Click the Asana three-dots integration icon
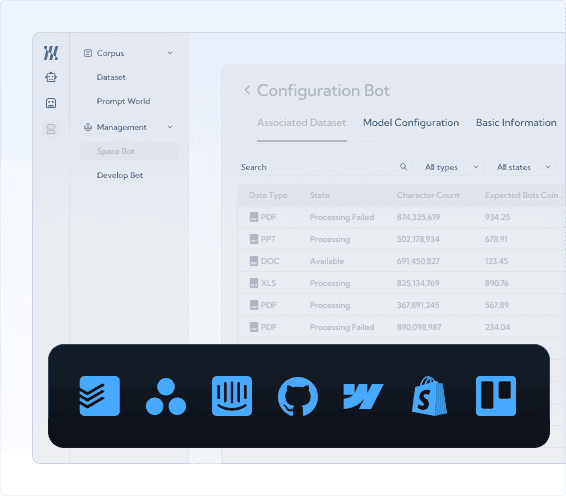The height and width of the screenshot is (496, 566). pyautogui.click(x=166, y=396)
